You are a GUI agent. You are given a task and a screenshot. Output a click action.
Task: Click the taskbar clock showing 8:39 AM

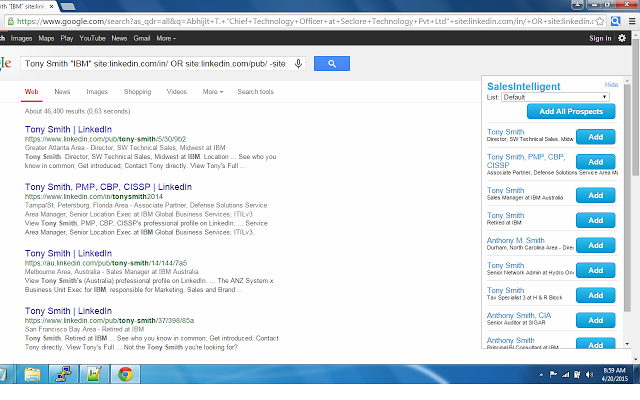pyautogui.click(x=615, y=374)
